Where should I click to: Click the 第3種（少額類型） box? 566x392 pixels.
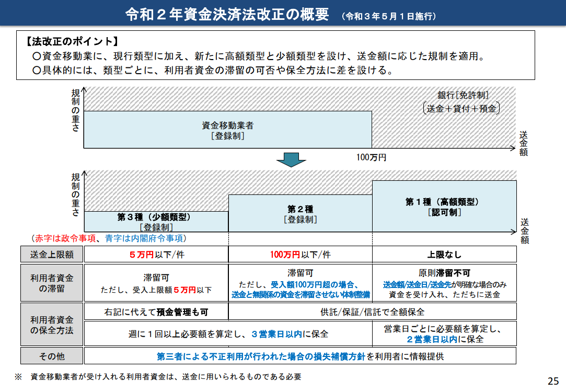pos(156,222)
